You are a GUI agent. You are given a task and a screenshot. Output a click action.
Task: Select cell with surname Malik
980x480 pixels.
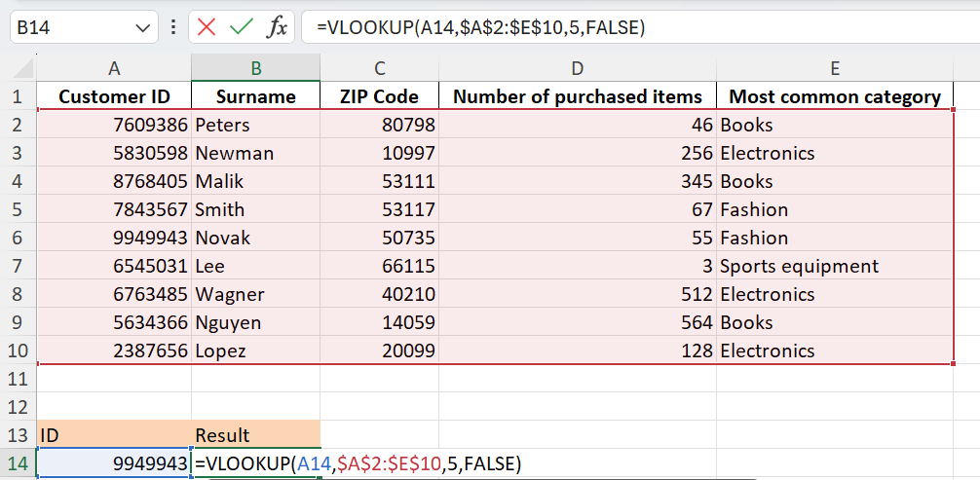coord(255,181)
